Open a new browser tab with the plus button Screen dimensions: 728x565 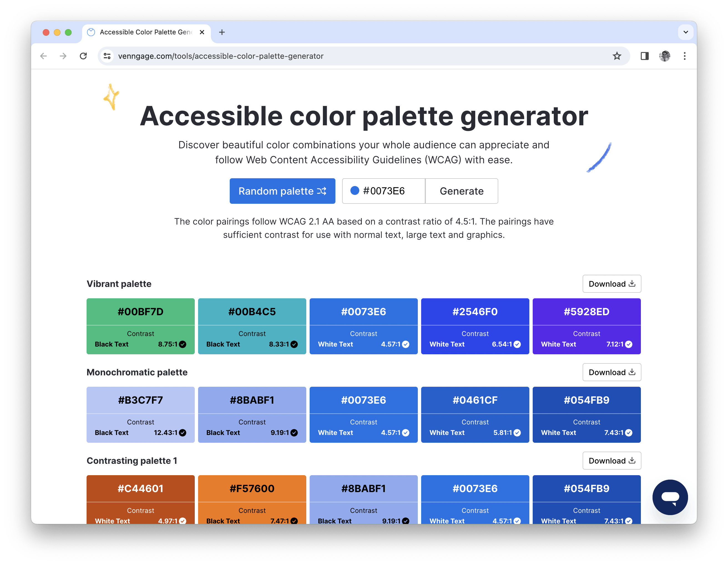(x=222, y=32)
